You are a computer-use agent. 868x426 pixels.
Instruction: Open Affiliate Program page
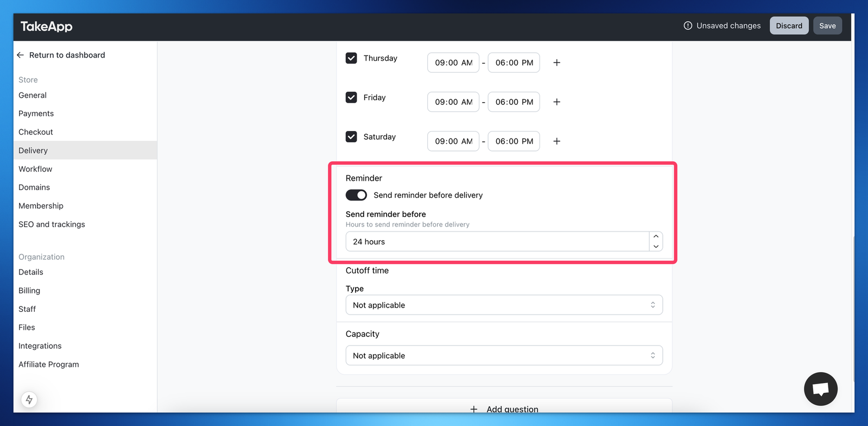49,365
